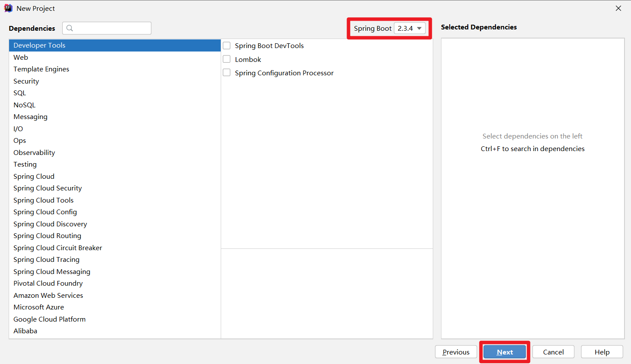The image size is (631, 364).
Task: Select the Web category
Action: coord(115,57)
